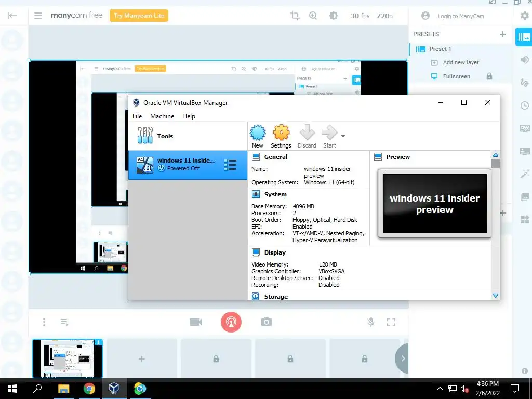Click the Discard toolbar icon
The width and height of the screenshot is (532, 399).
point(307,136)
